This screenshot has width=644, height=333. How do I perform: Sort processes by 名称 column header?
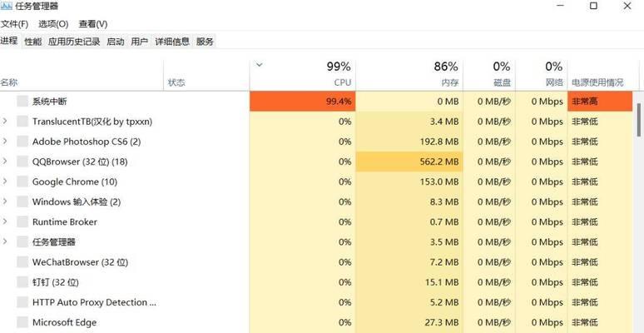pyautogui.click(x=82, y=75)
